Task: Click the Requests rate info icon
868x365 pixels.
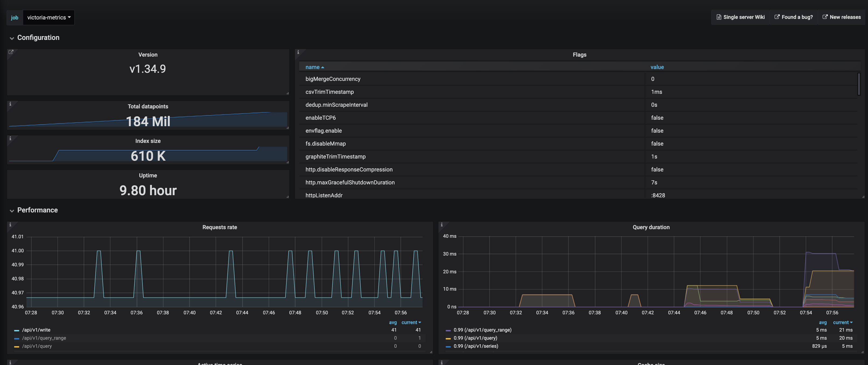Action: pos(10,225)
